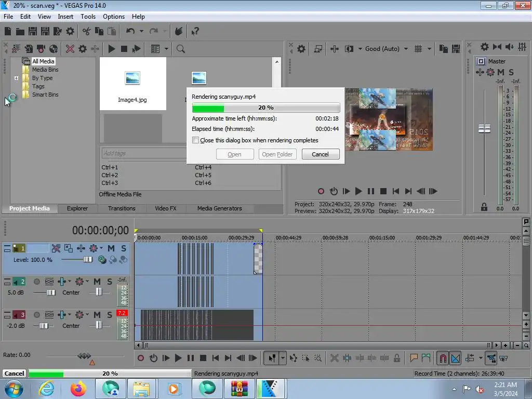
Task: Click Start Preview play icon in Project Media
Action: (111, 49)
